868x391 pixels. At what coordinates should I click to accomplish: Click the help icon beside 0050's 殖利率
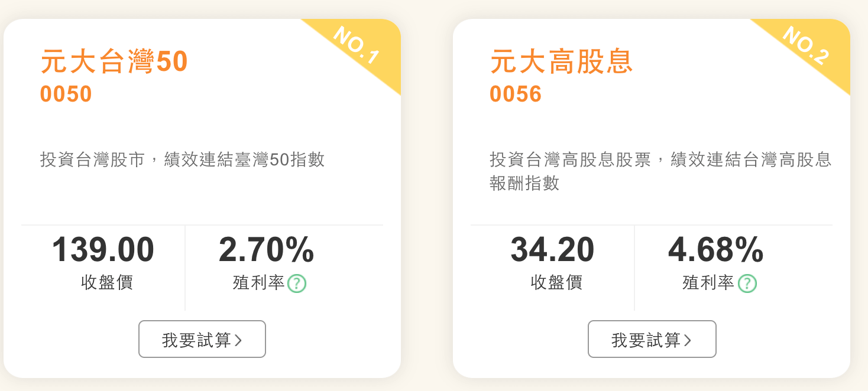297,284
